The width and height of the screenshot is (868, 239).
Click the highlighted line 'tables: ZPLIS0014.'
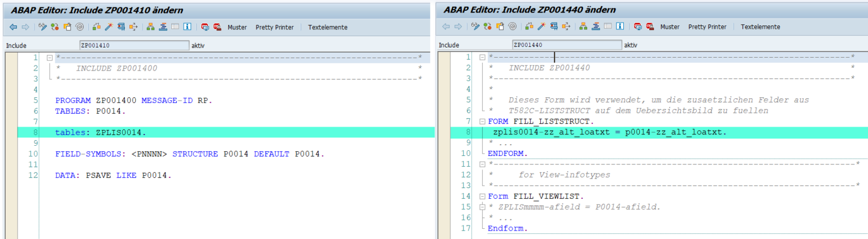(x=101, y=132)
